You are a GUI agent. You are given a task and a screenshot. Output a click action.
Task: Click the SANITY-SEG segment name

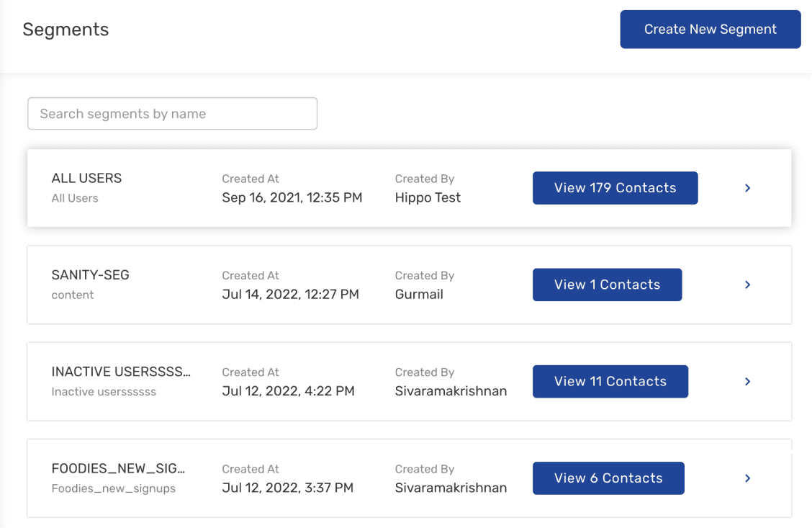[90, 275]
